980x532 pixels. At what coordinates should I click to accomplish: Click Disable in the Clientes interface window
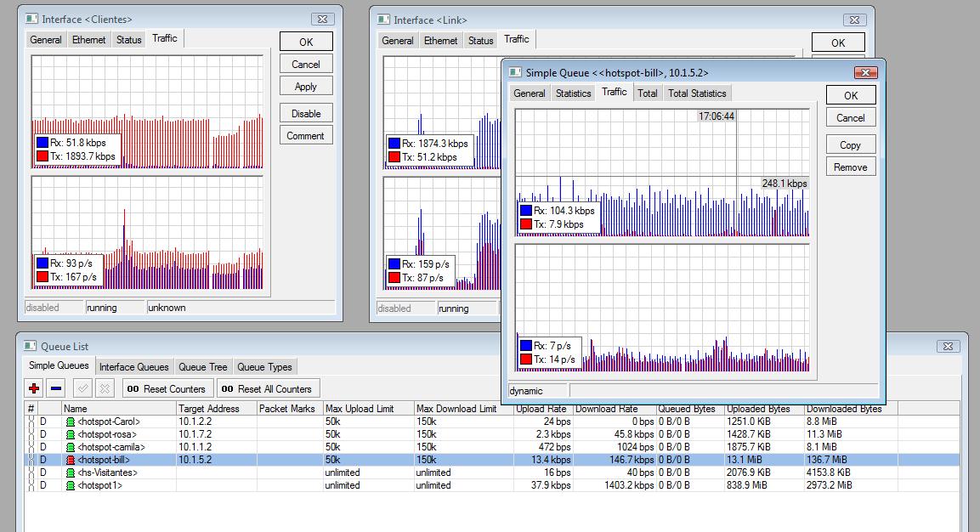tap(306, 113)
